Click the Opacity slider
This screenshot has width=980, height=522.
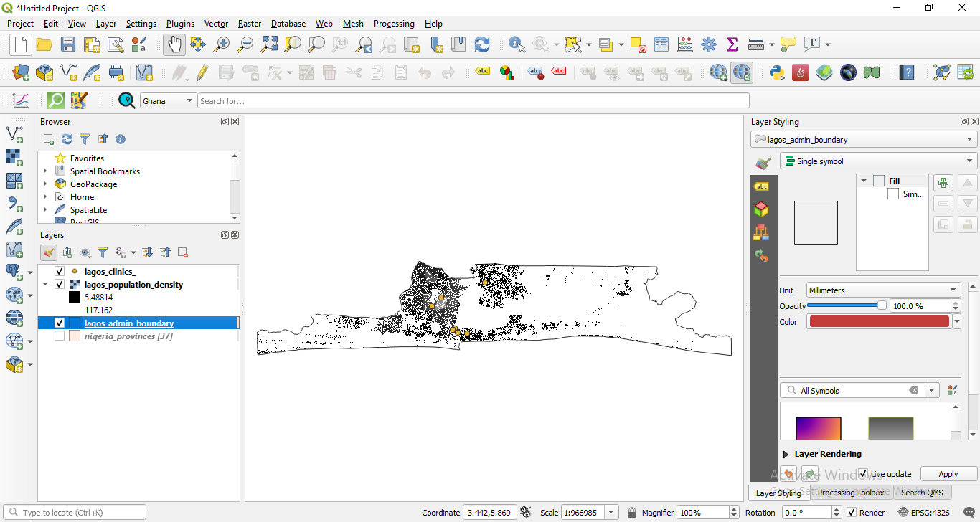847,305
